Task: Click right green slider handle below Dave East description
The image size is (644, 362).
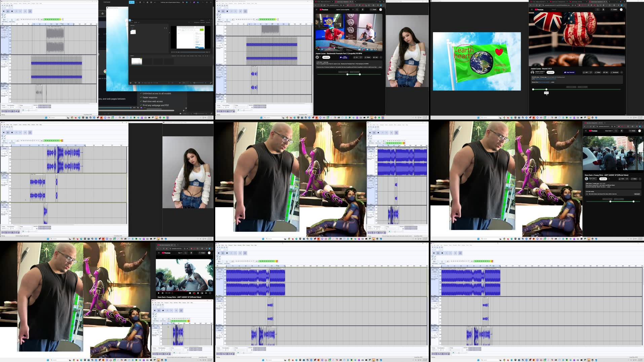Action: [634, 201]
